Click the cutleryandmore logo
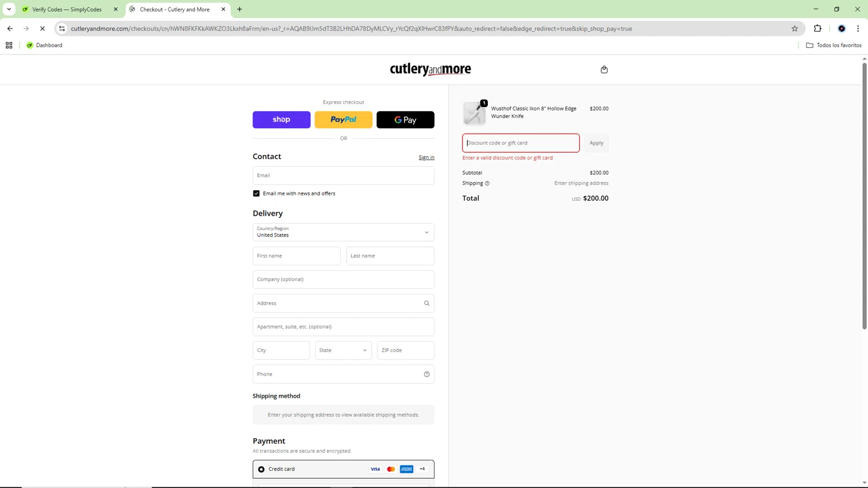The image size is (868, 488). pyautogui.click(x=431, y=69)
